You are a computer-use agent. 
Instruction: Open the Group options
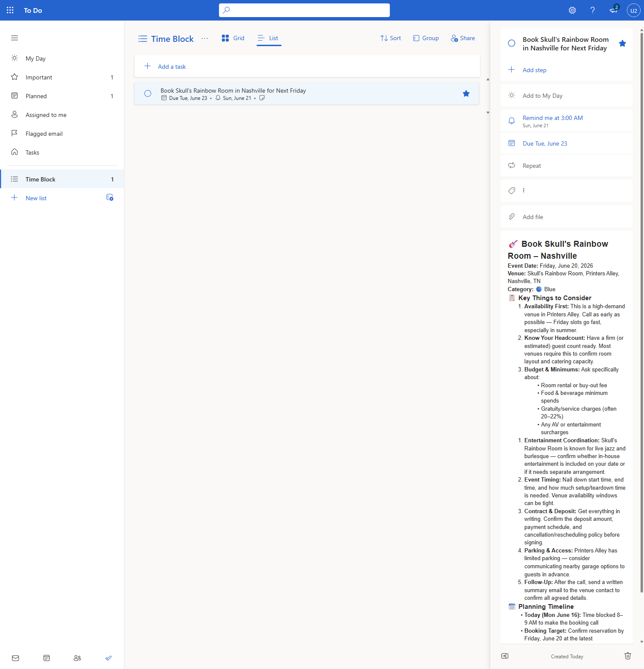(x=426, y=38)
